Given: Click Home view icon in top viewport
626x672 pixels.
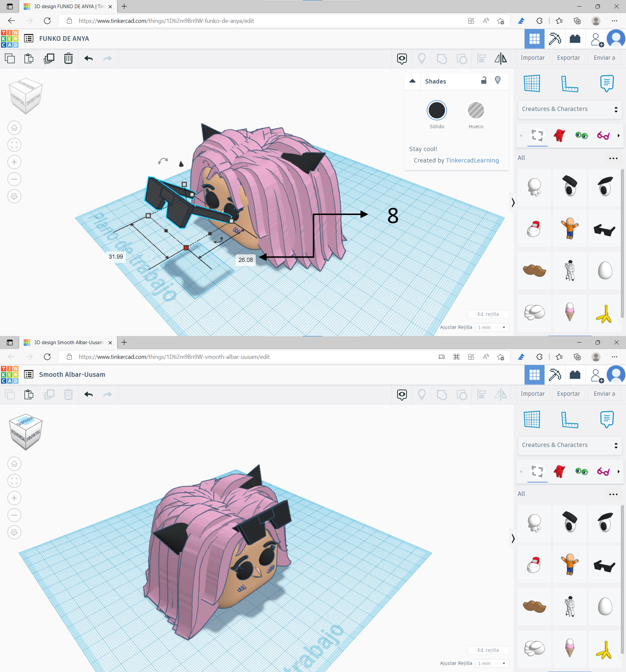Looking at the screenshot, I should 14,128.
